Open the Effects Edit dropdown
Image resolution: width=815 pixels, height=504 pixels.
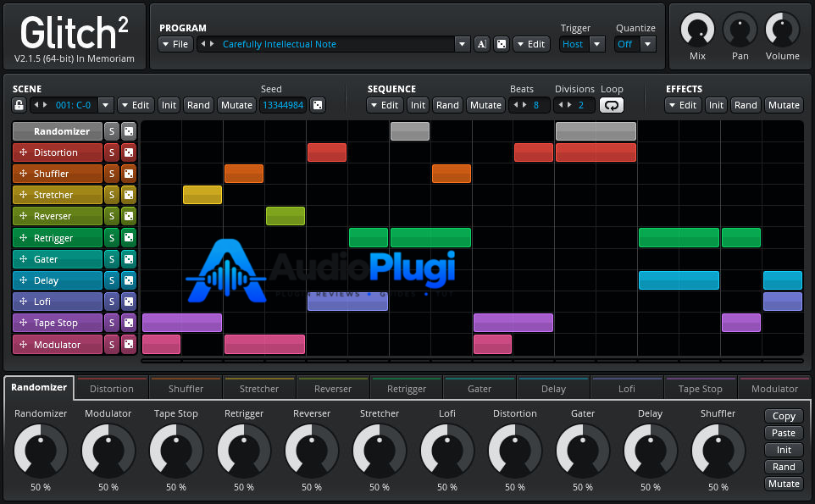point(683,105)
